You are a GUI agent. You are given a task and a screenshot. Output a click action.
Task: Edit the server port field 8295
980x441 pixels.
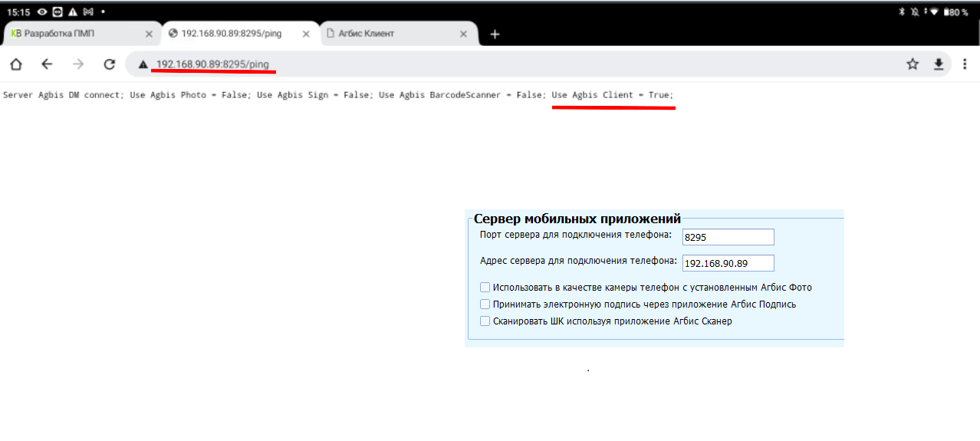tap(728, 237)
